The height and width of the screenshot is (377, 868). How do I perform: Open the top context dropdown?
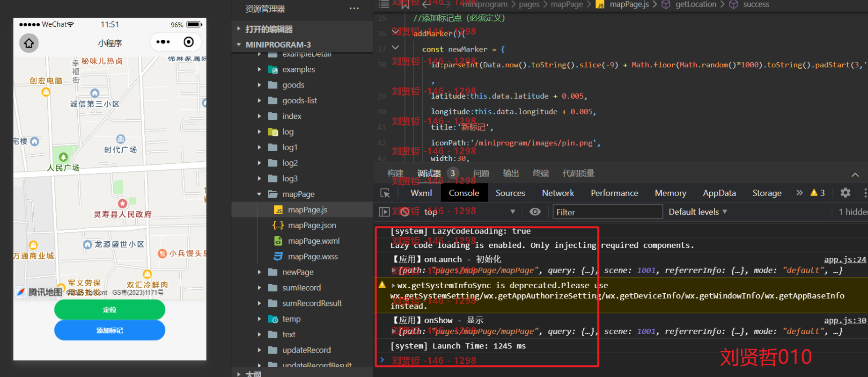[x=469, y=212]
